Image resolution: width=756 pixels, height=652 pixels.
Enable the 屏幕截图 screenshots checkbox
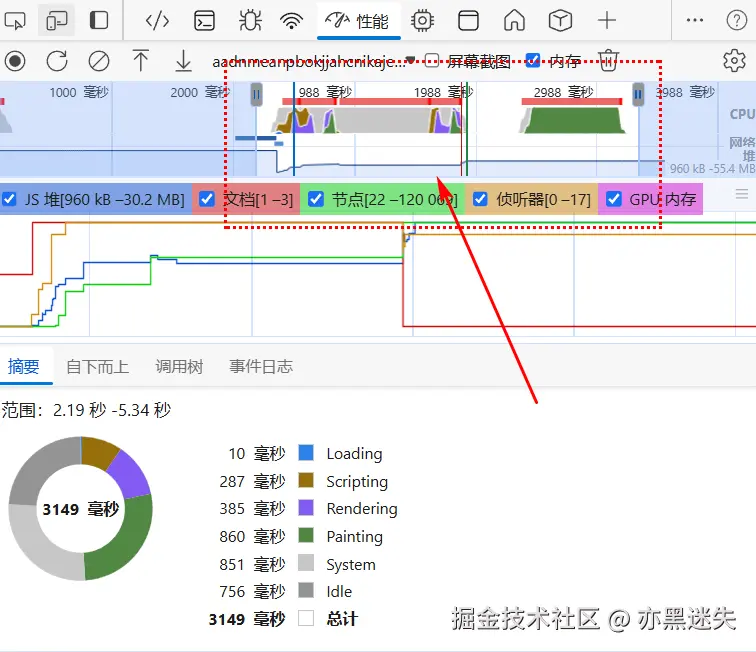432,60
